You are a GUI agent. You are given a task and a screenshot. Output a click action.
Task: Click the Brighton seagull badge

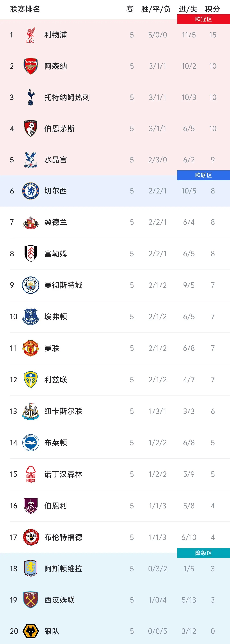pyautogui.click(x=31, y=443)
